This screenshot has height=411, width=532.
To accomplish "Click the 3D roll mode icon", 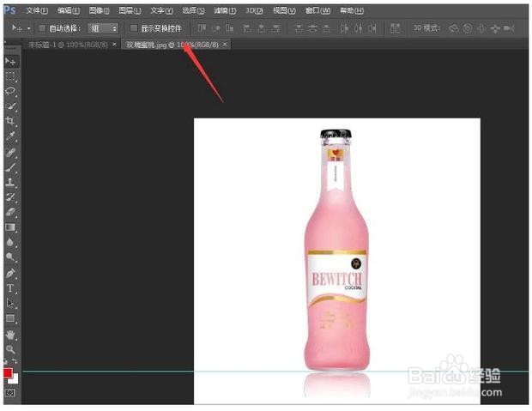I will (468, 28).
